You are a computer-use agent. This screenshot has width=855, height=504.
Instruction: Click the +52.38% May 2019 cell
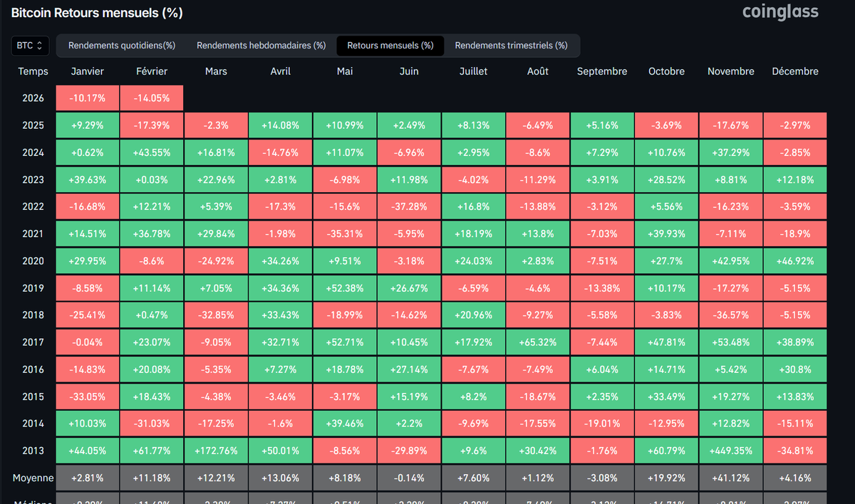click(x=345, y=288)
